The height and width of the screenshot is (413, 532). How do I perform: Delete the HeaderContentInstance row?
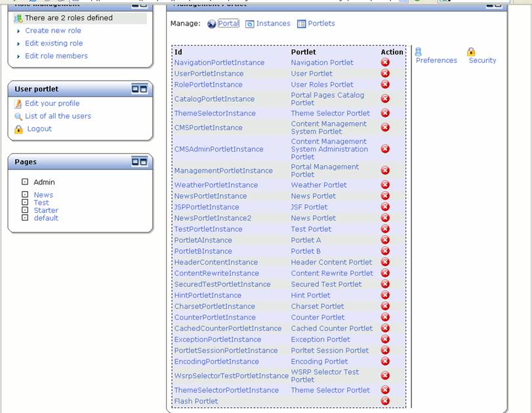(x=385, y=262)
